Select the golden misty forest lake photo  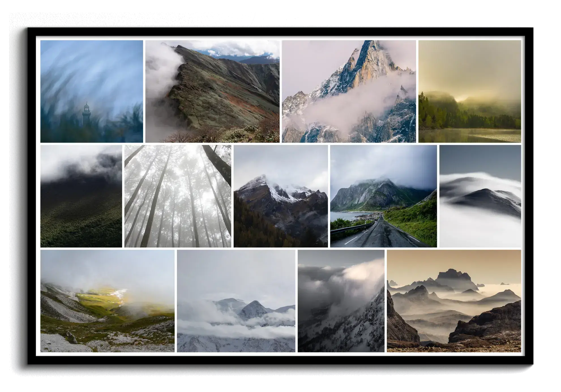[470, 91]
